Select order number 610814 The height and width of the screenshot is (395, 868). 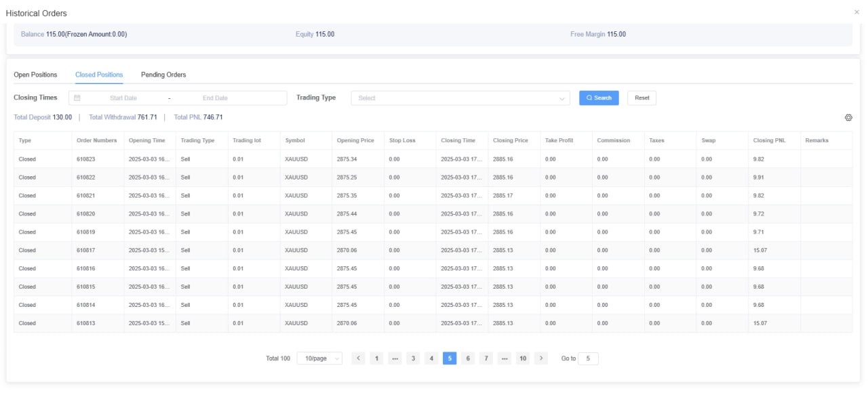(x=85, y=306)
